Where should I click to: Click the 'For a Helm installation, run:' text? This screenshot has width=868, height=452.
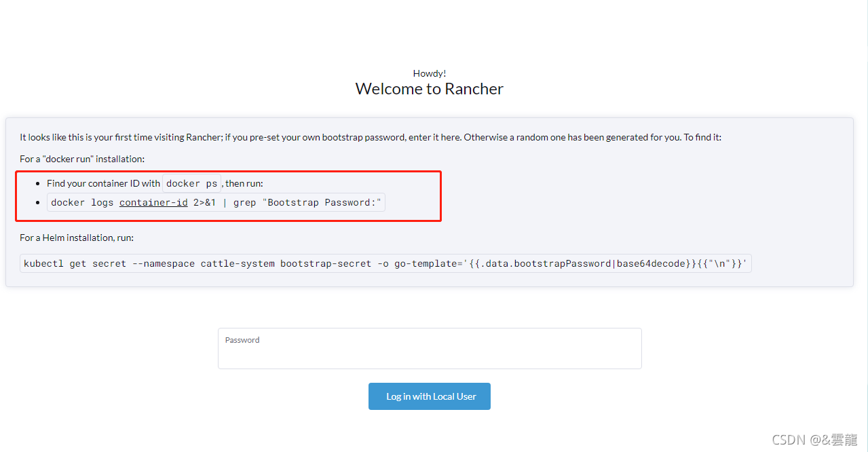[x=77, y=238]
